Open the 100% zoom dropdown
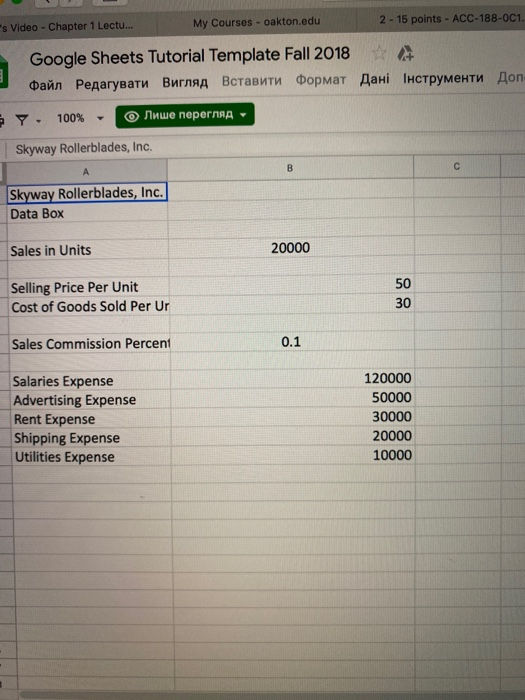This screenshot has height=700, width=525. click(80, 118)
